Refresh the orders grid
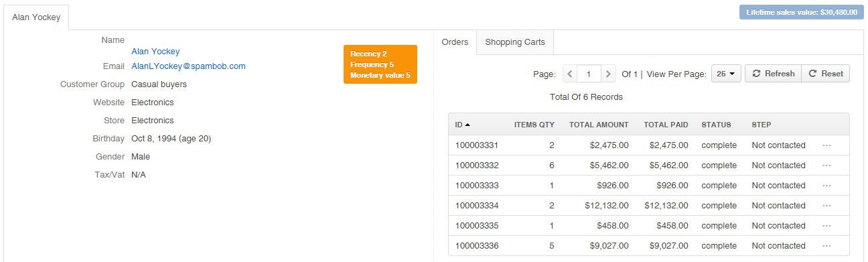Screen dimensions: 868x262 click(x=773, y=74)
